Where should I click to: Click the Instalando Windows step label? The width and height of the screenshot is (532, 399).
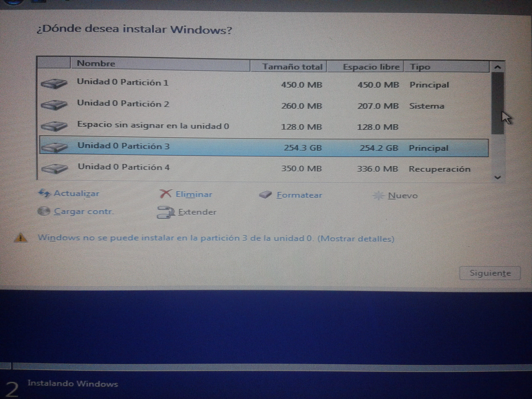click(73, 383)
